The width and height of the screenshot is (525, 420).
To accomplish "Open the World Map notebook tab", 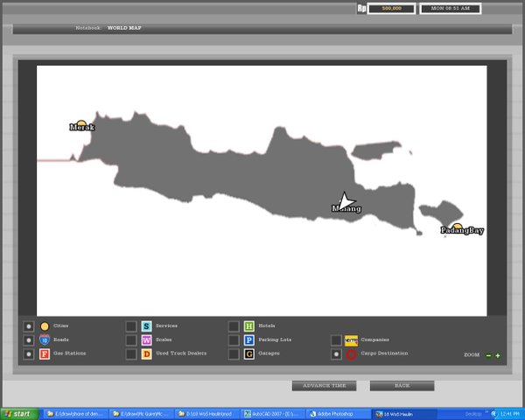I will point(124,28).
